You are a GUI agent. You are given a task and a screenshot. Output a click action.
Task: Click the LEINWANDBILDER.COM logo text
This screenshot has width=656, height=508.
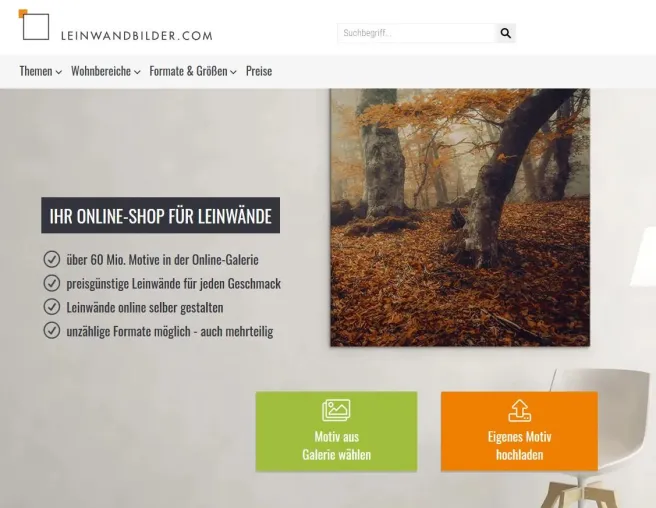pyautogui.click(x=137, y=36)
